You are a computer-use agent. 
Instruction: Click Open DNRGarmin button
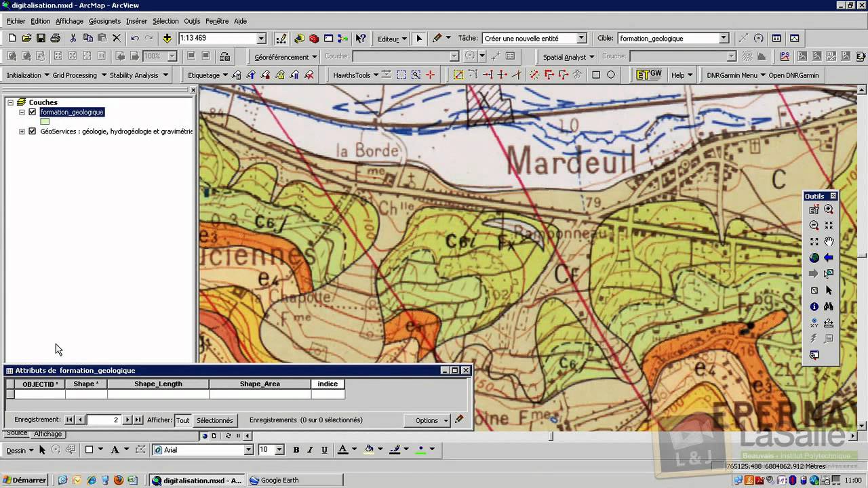793,75
